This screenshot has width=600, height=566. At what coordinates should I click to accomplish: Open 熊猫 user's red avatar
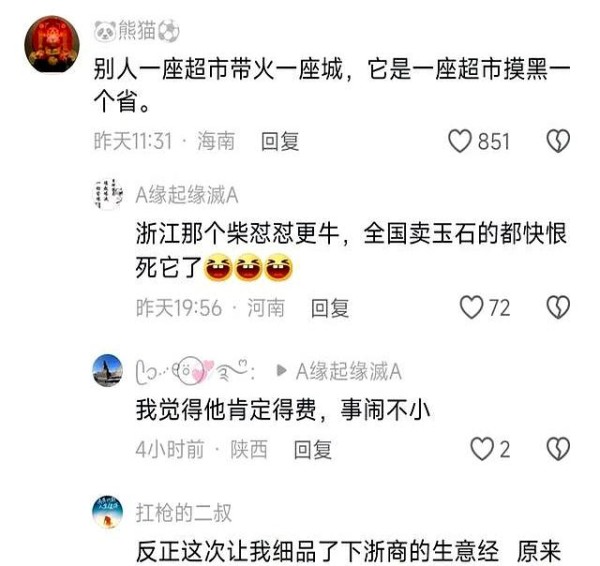point(52,44)
